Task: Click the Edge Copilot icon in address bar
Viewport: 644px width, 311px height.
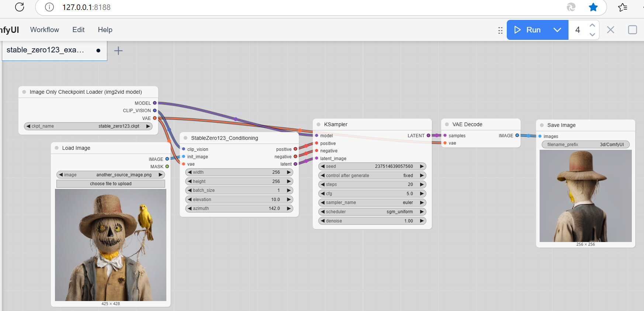Action: coord(571,7)
